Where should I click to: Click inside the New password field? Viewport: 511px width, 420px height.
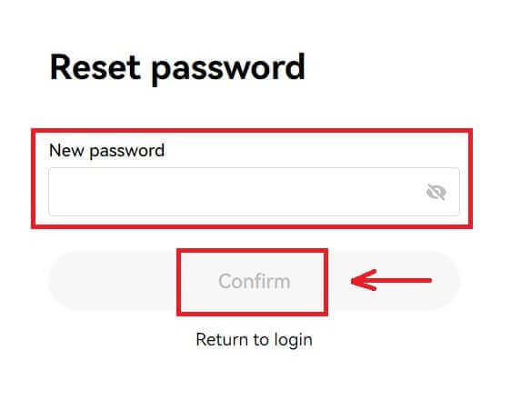pyautogui.click(x=254, y=192)
